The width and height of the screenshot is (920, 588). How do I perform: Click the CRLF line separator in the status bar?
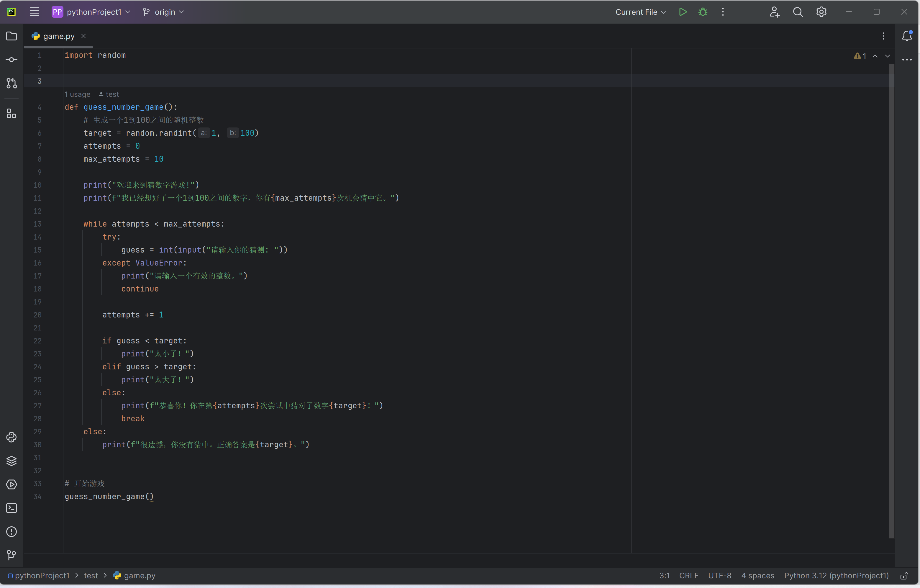(x=688, y=575)
